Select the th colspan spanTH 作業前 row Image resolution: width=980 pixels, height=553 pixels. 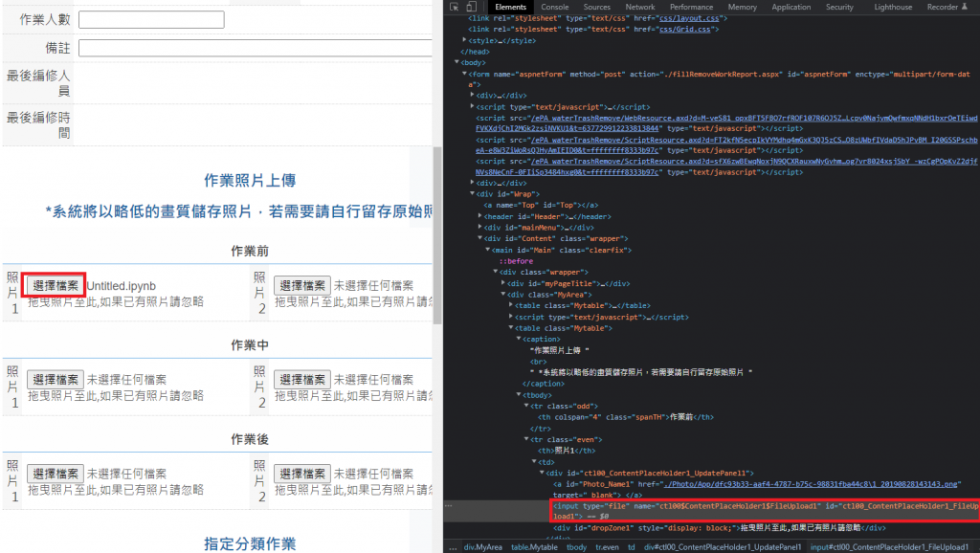625,417
